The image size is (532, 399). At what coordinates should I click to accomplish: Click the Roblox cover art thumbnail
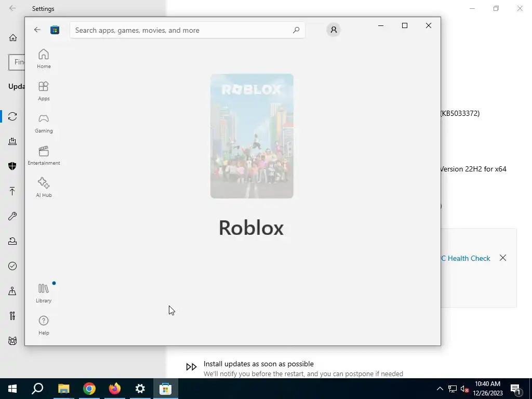252,136
